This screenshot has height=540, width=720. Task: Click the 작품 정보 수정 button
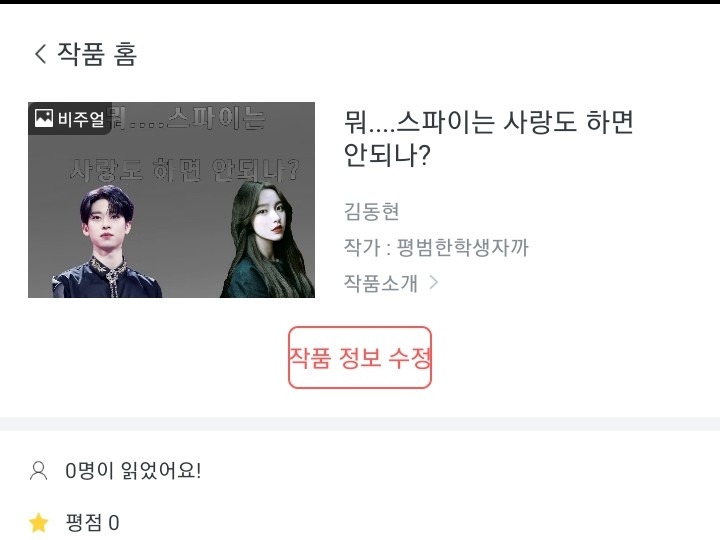(360, 357)
